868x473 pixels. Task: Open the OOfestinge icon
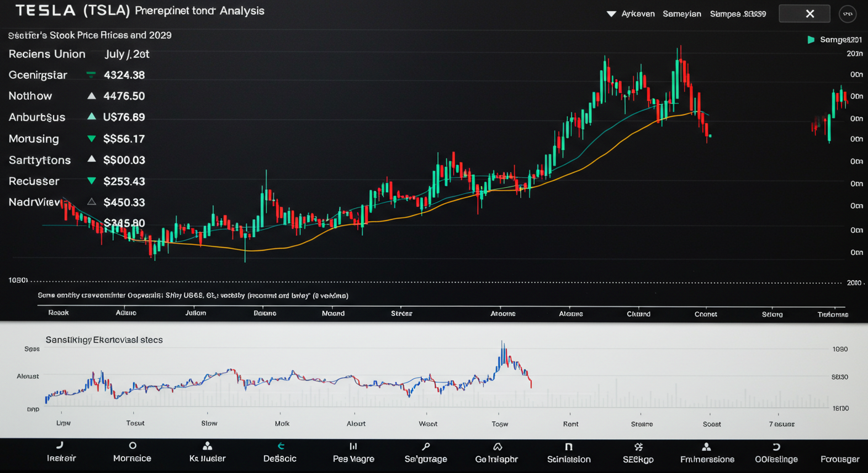[776, 447]
